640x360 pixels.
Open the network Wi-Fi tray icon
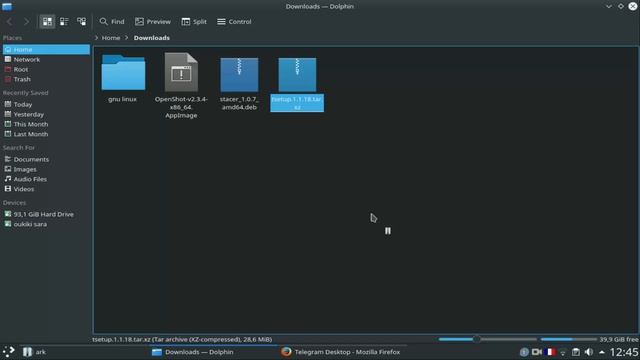tap(563, 352)
